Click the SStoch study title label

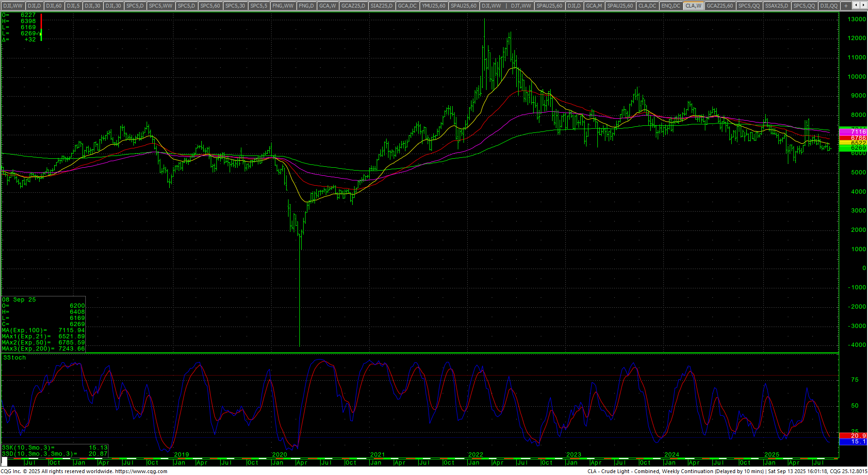point(15,358)
